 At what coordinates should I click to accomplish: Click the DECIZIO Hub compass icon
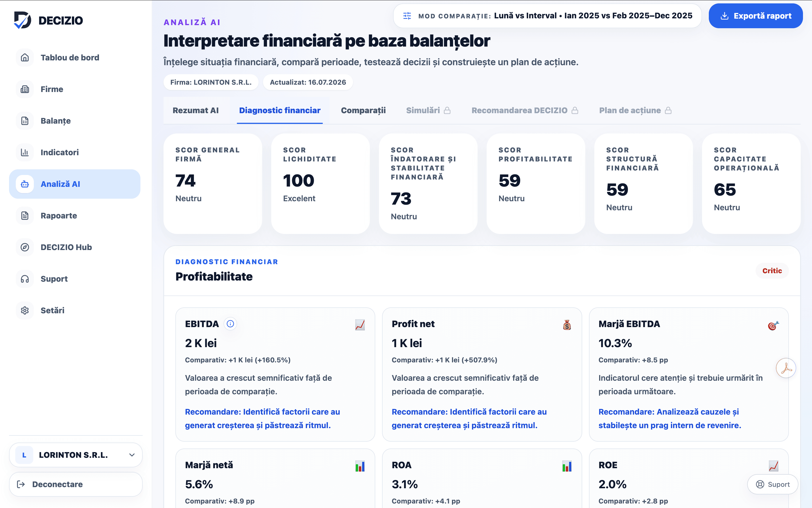tap(25, 247)
